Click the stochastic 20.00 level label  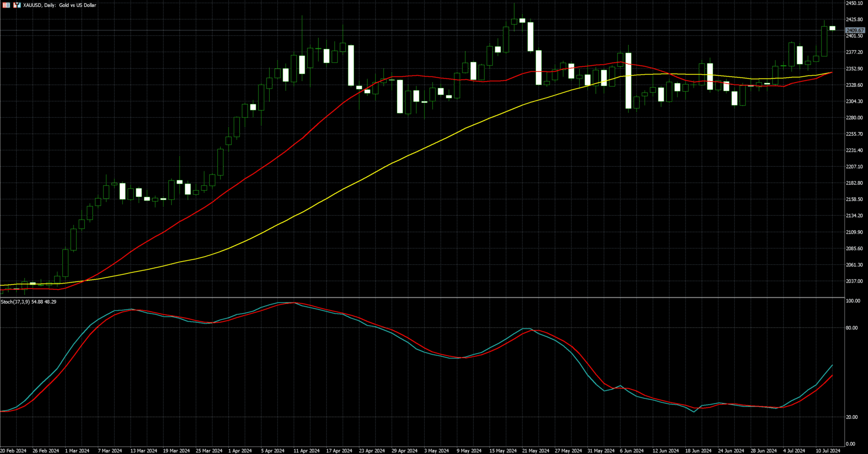852,417
